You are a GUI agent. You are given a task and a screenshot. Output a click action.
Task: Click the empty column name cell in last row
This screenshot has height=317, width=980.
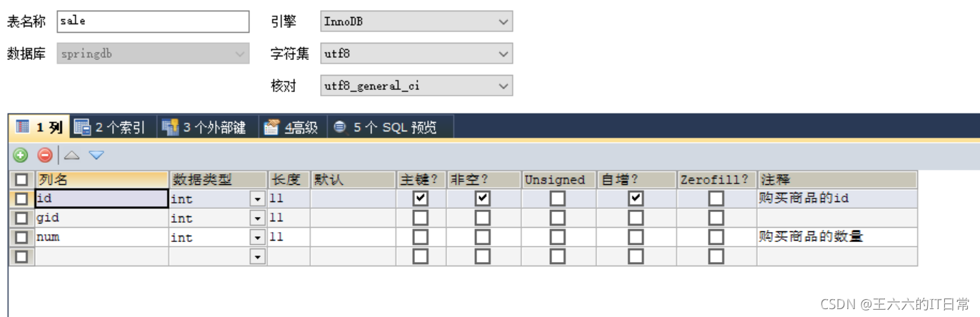click(101, 256)
